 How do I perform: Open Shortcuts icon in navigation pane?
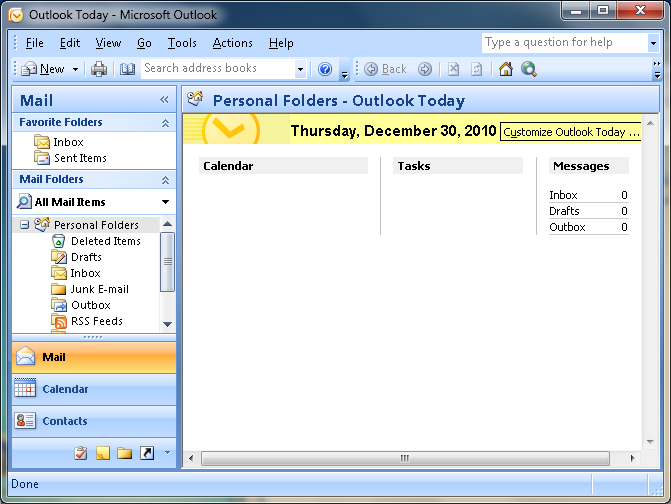point(147,453)
